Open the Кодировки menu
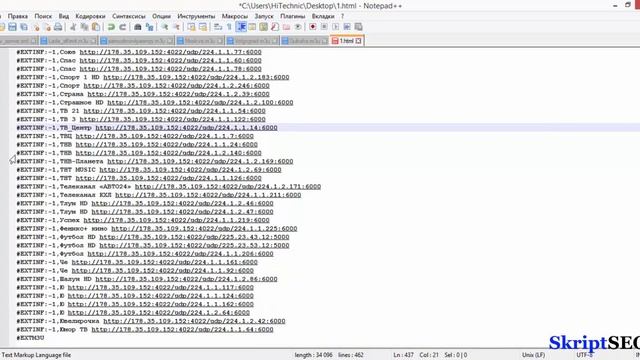 coord(90,16)
